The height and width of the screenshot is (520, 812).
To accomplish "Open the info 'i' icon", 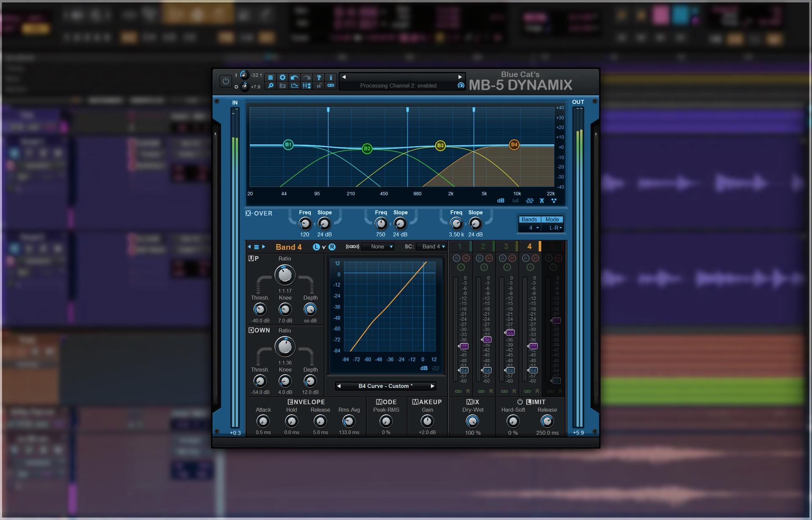I will (x=331, y=77).
